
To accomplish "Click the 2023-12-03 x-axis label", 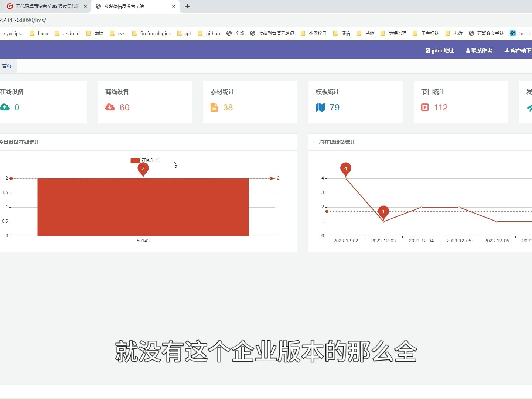I will (383, 241).
